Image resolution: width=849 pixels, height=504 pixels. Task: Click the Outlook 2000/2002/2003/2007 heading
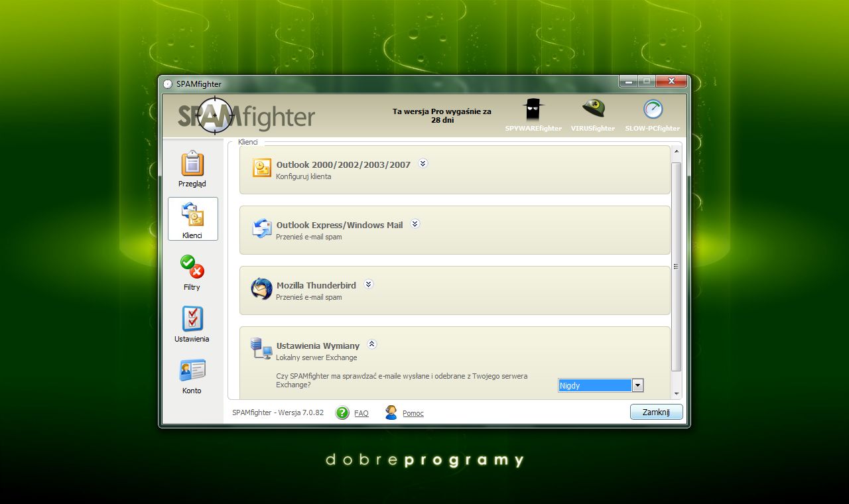coord(344,164)
